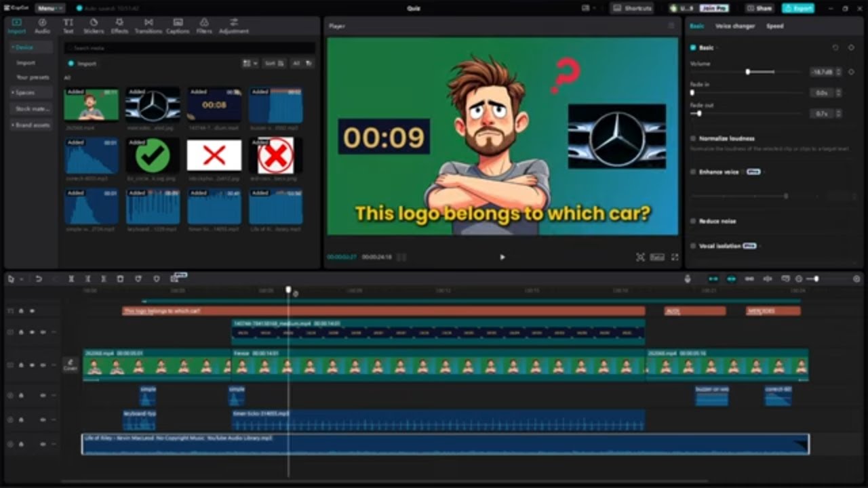Select Import in the sidebar
The image size is (868, 488).
26,62
